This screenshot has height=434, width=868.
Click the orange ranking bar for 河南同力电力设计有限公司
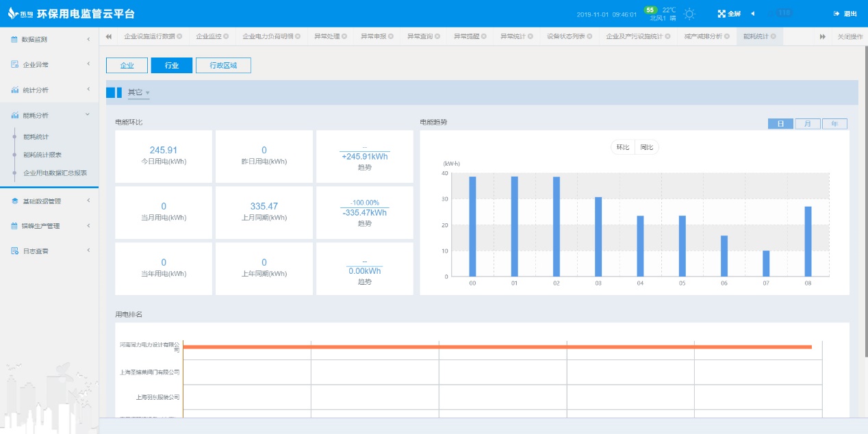[x=497, y=347]
